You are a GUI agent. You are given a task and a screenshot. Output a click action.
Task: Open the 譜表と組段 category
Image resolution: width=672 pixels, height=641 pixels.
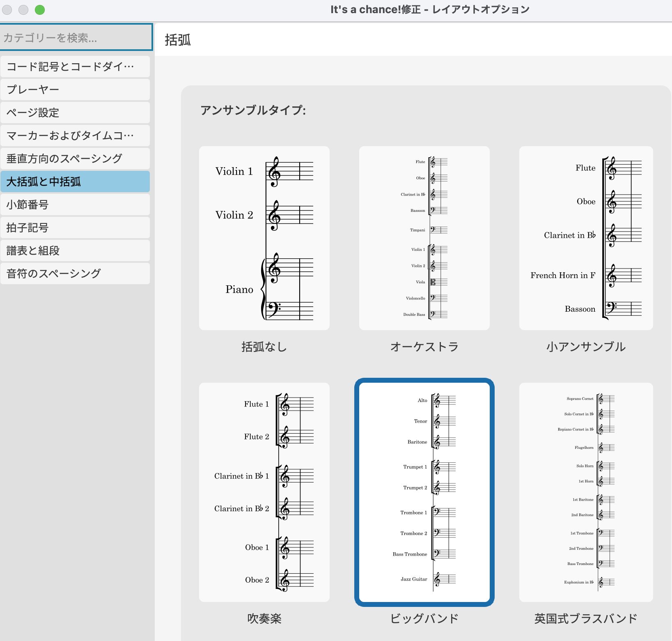[x=75, y=250]
